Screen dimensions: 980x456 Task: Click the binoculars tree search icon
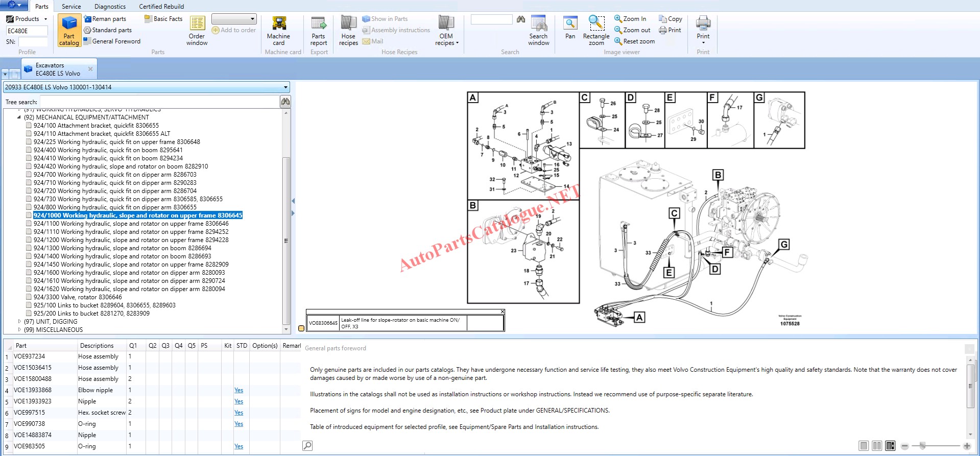coord(285,102)
